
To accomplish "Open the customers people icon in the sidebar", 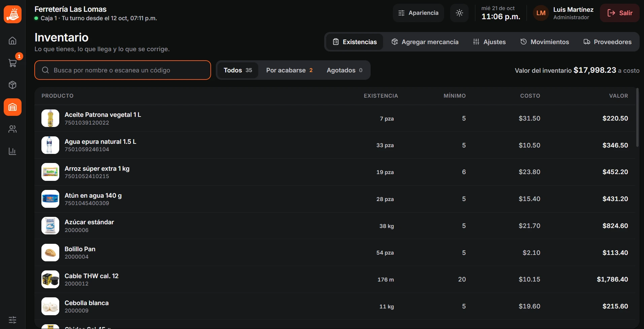I will tap(12, 129).
